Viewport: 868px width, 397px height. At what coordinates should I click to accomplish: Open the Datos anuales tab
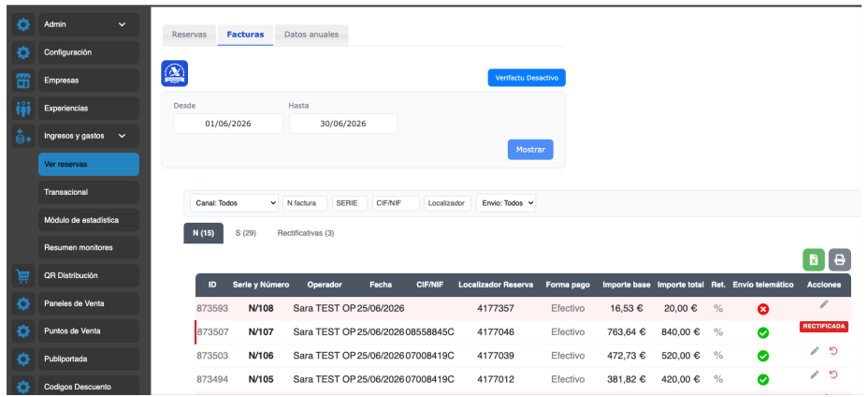[x=311, y=35]
